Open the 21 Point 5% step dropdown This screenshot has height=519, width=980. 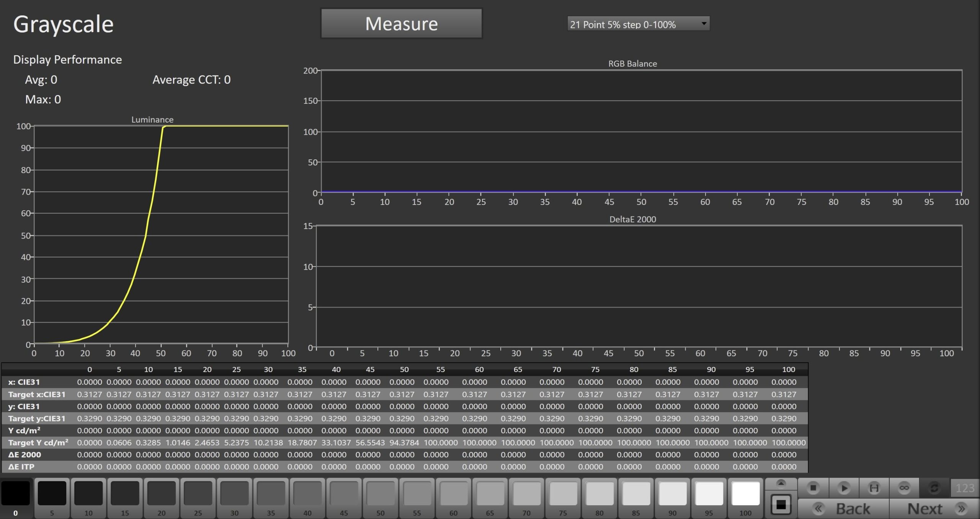coord(638,24)
